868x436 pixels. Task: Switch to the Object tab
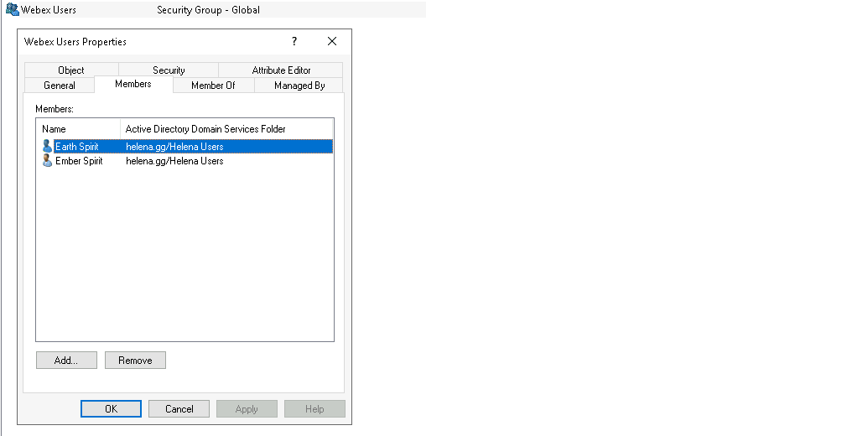[x=71, y=70]
